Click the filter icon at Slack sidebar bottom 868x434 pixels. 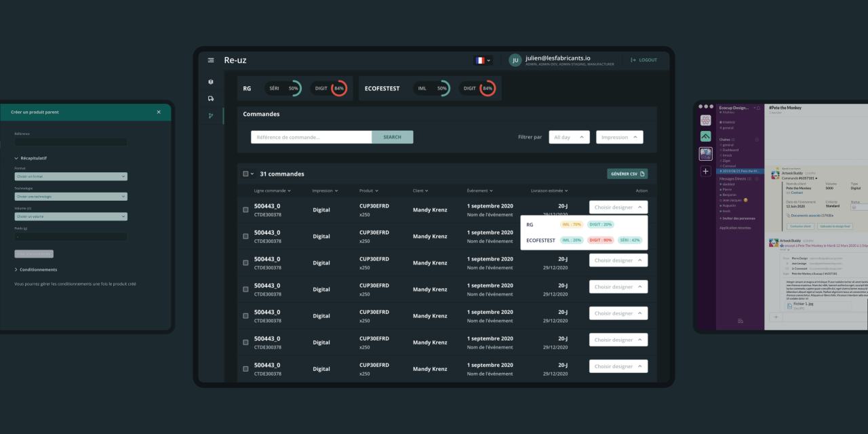pyautogui.click(x=741, y=321)
